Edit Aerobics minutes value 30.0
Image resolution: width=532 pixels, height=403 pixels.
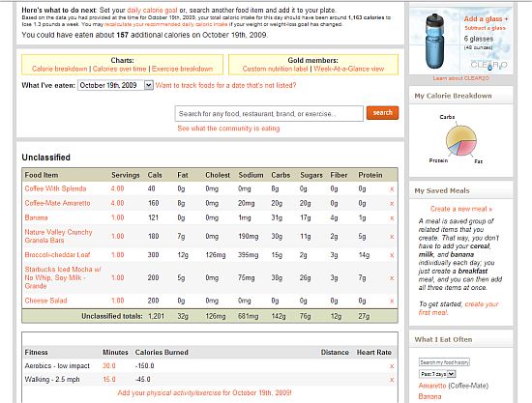(109, 366)
